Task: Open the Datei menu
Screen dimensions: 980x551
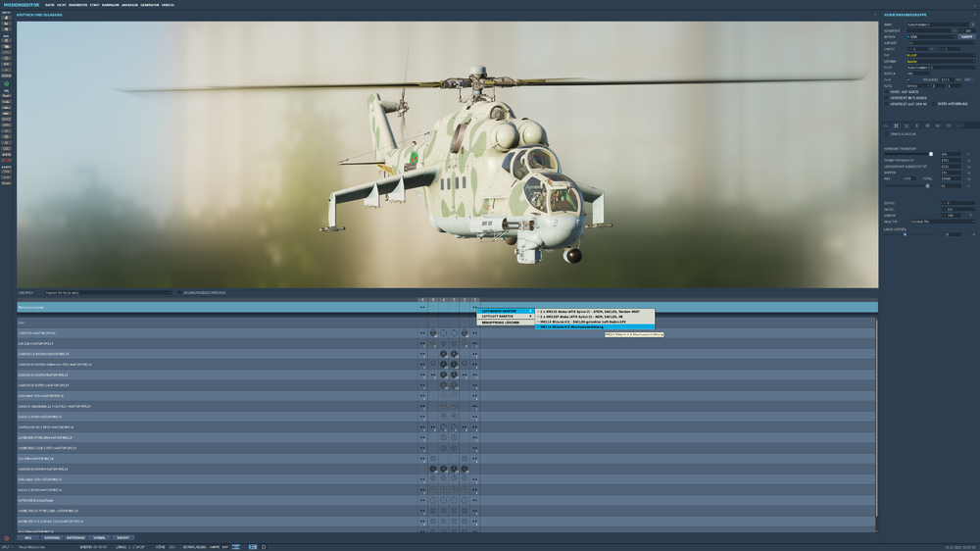Action: click(49, 5)
